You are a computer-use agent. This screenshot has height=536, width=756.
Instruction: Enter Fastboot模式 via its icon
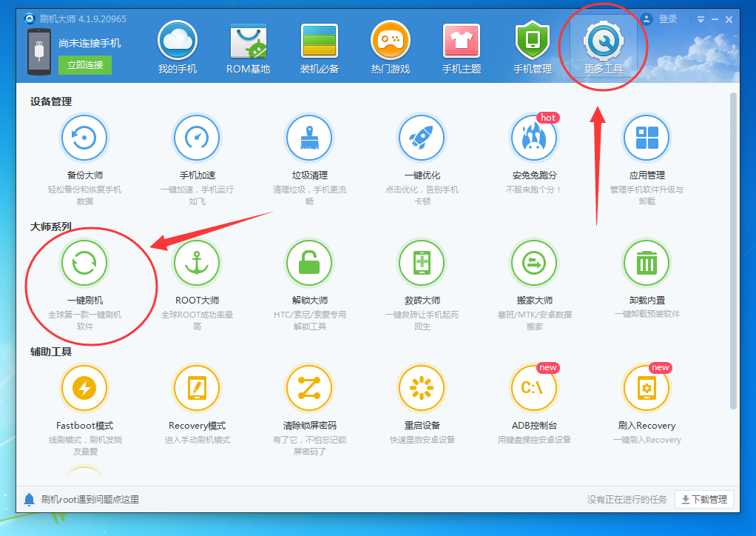click(84, 388)
